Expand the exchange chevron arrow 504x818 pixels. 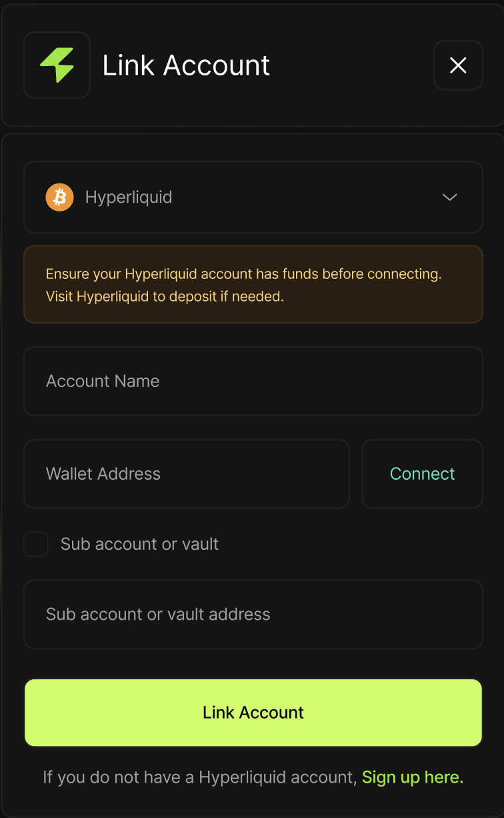click(x=450, y=197)
